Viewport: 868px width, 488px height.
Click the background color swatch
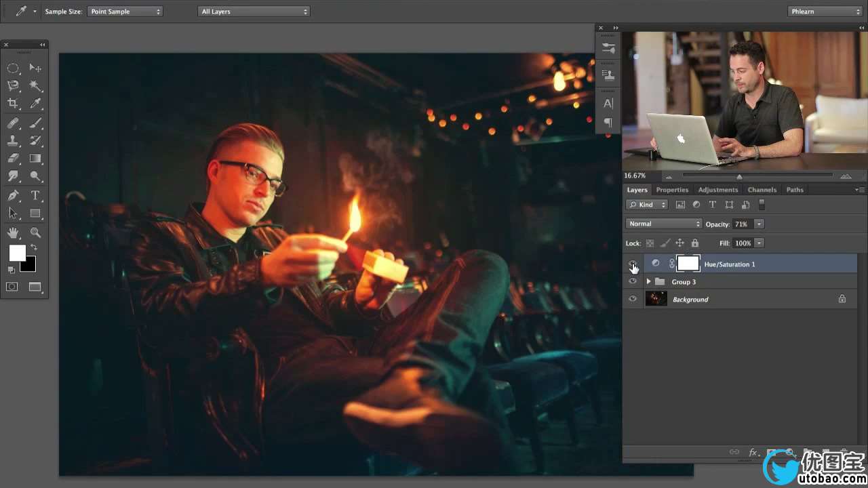[x=30, y=266]
